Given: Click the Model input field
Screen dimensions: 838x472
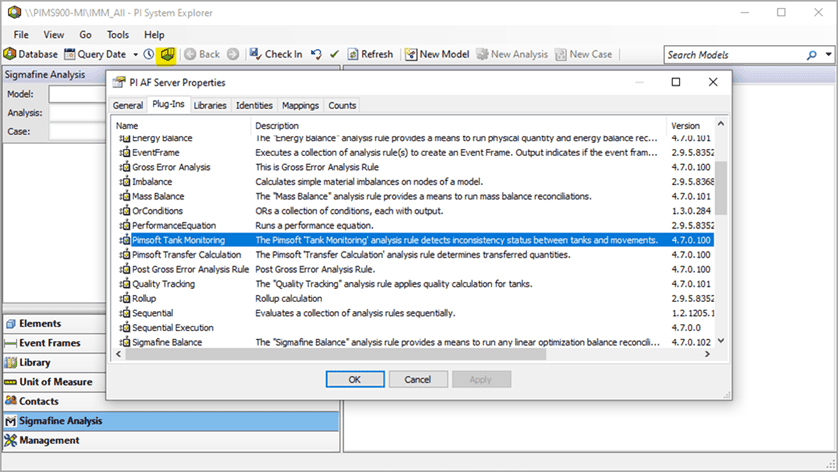Looking at the screenshot, I should (77, 94).
